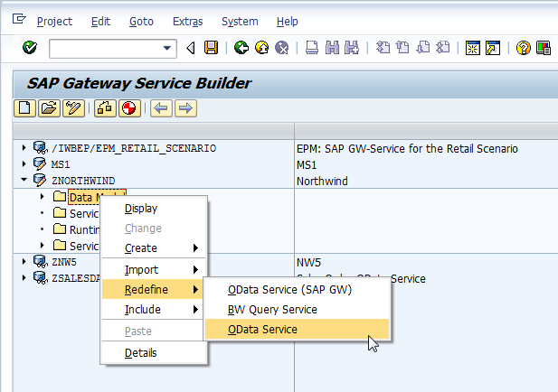Open the System menu

[240, 22]
